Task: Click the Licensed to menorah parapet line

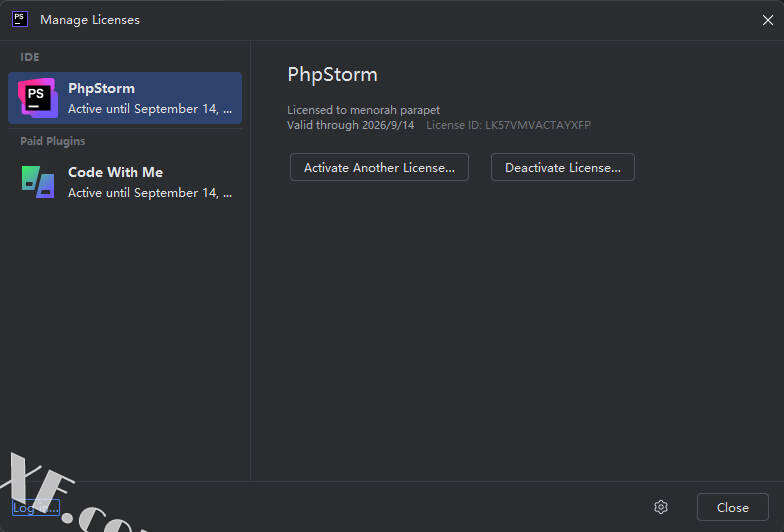Action: [364, 110]
